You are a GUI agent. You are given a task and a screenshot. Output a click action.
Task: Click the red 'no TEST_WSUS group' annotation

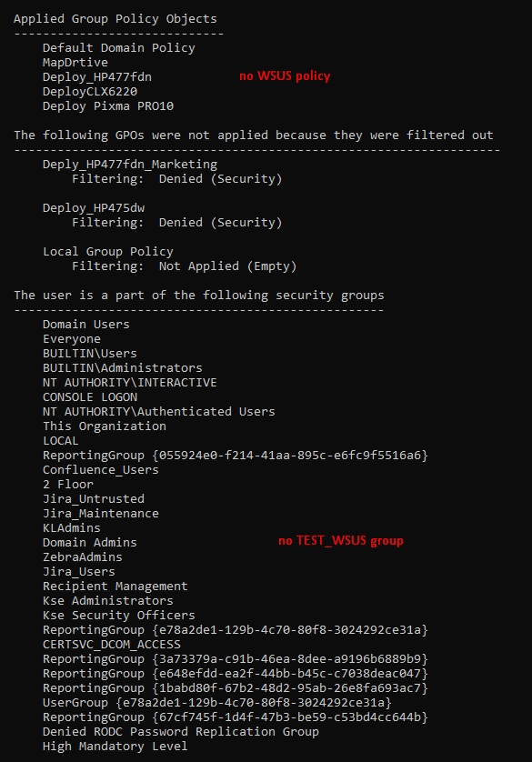[341, 541]
